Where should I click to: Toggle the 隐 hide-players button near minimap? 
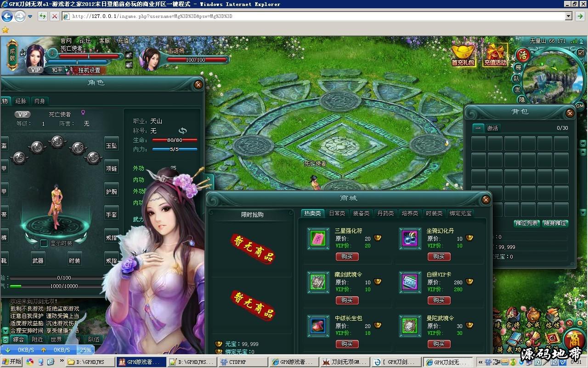coord(521,99)
